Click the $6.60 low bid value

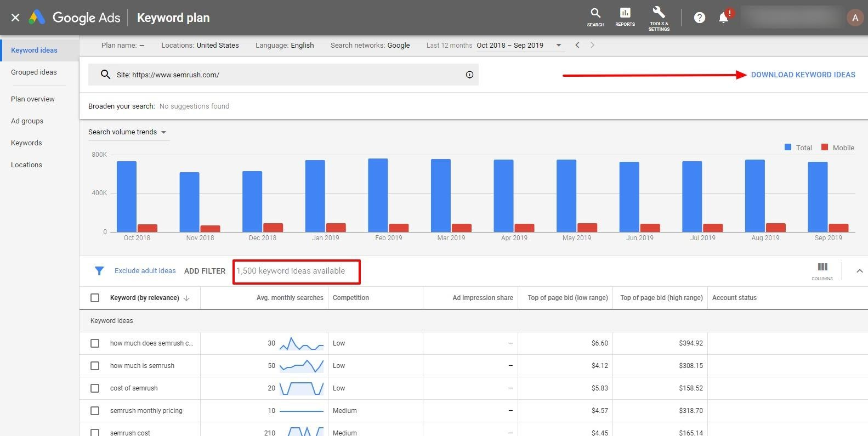600,343
